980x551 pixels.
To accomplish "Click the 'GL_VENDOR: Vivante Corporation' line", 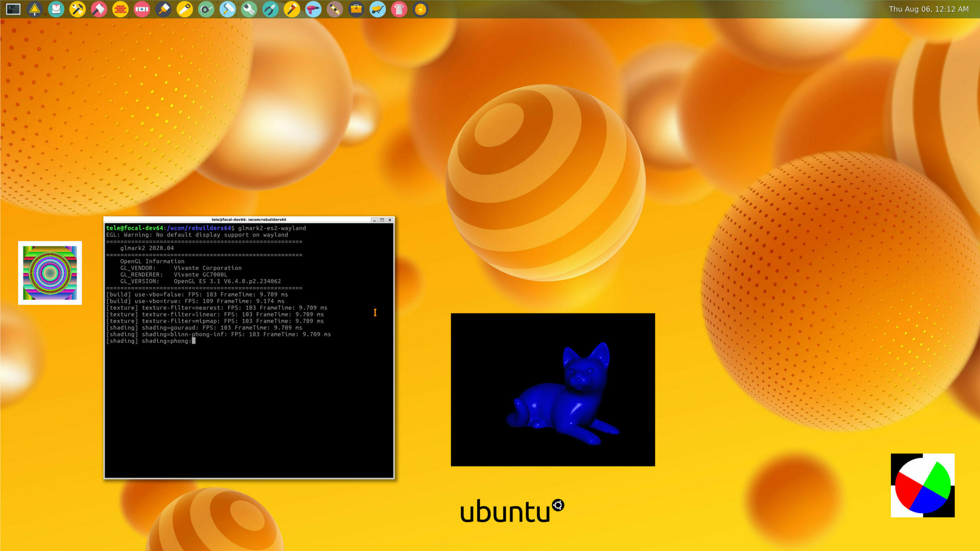I will (181, 268).
